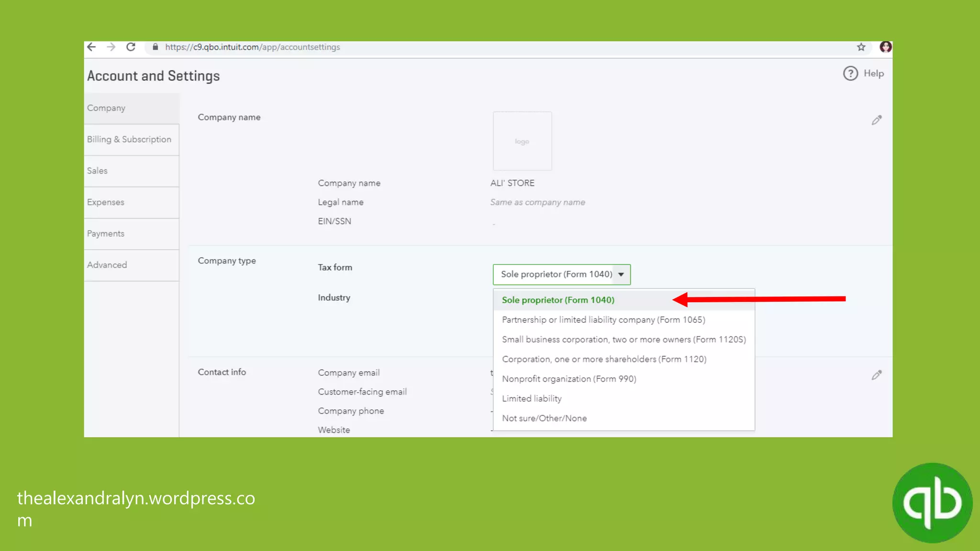Open the Expenses settings tab
Viewport: 980px width, 551px height.
click(x=106, y=202)
